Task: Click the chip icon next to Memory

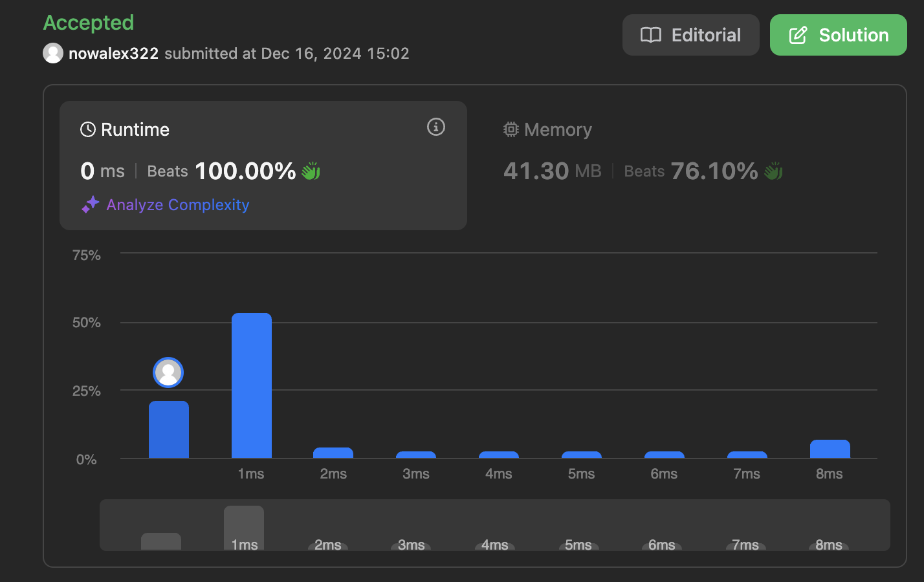Action: coord(511,130)
